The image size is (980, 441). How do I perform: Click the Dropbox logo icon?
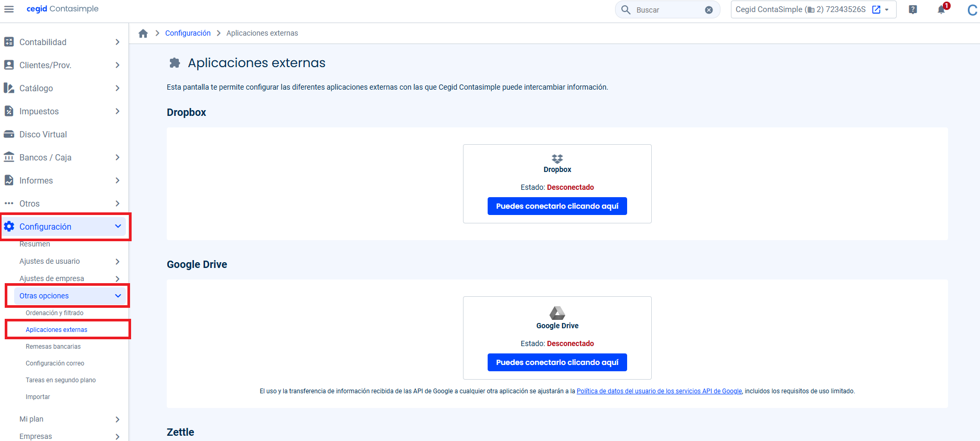557,158
